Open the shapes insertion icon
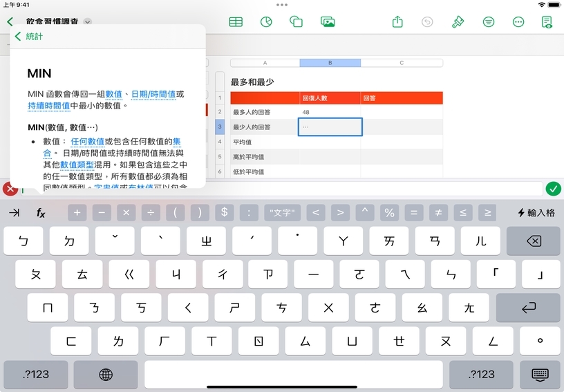 297,22
